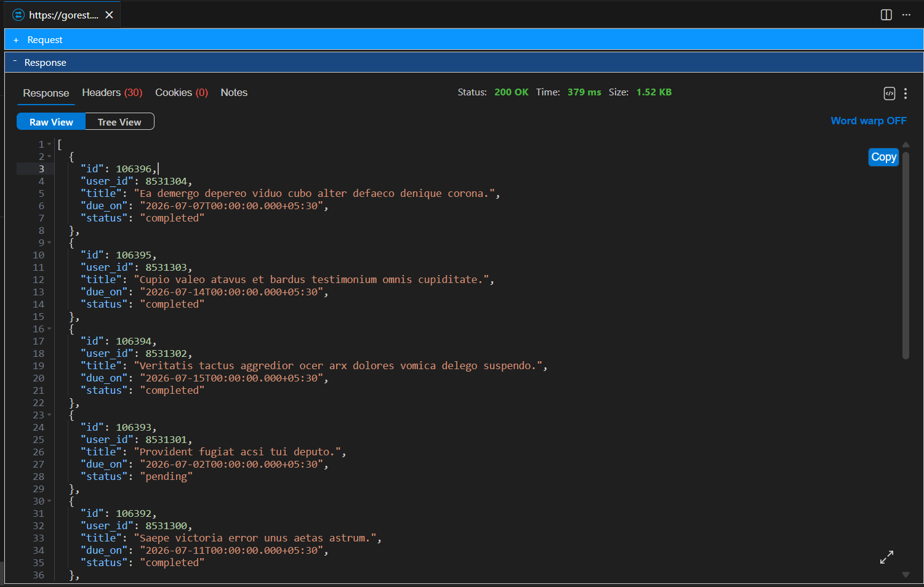This screenshot has width=924, height=587.
Task: Switch to the Response tab
Action: coord(46,93)
